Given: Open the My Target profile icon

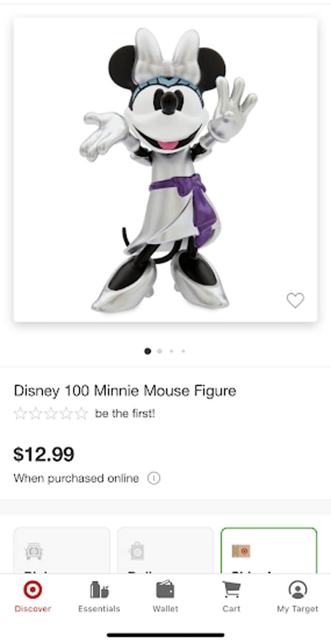Looking at the screenshot, I should tap(298, 590).
